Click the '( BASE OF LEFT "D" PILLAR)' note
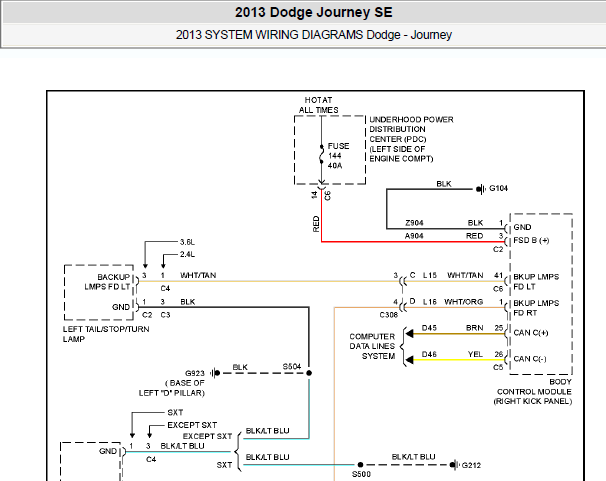 pyautogui.click(x=172, y=388)
